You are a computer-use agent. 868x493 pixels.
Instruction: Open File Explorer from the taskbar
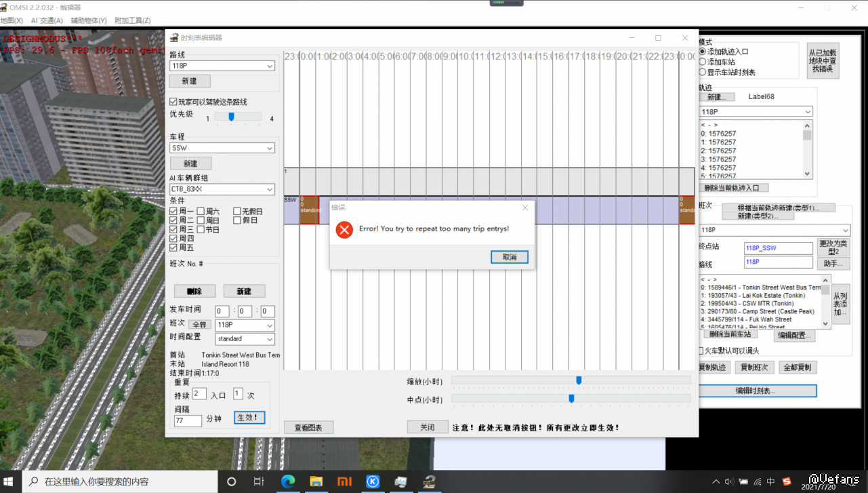(316, 481)
